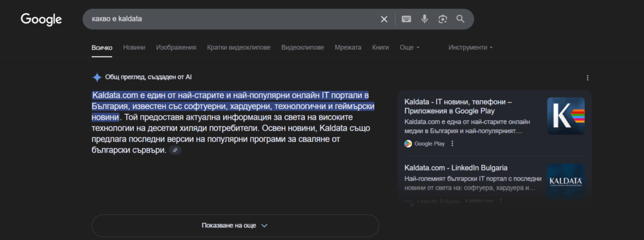Viewport: 644px width, 240px height.
Task: Open the on-screen keyboard input tool
Action: pyautogui.click(x=407, y=19)
